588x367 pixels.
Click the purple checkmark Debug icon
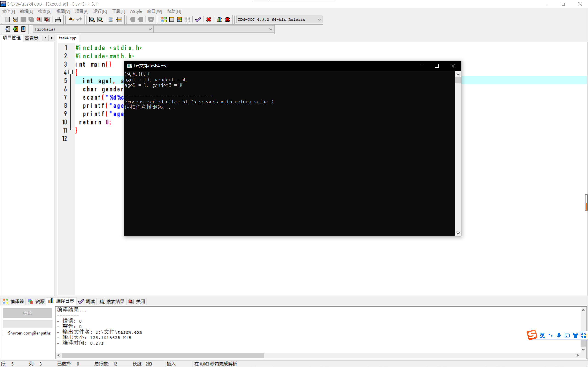tap(198, 19)
